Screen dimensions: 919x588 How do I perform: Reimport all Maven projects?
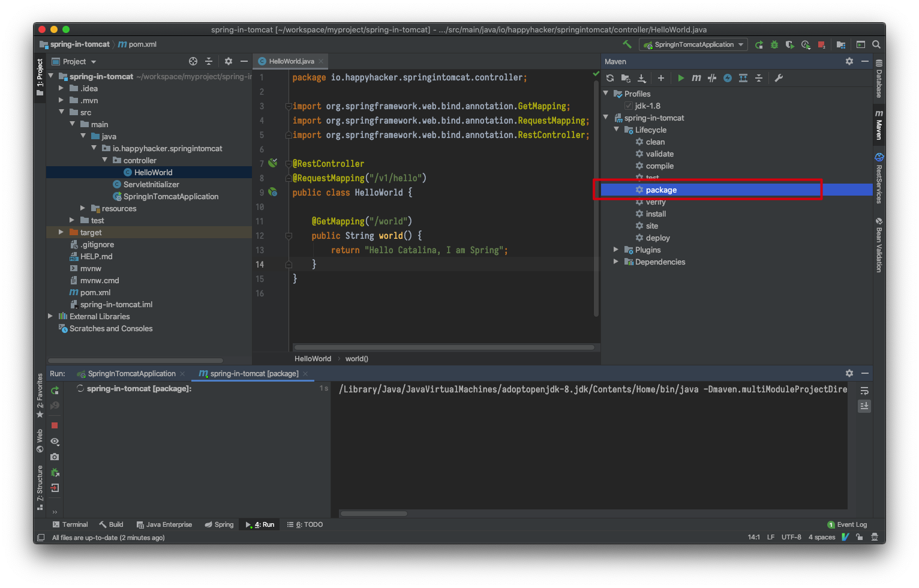coord(610,78)
